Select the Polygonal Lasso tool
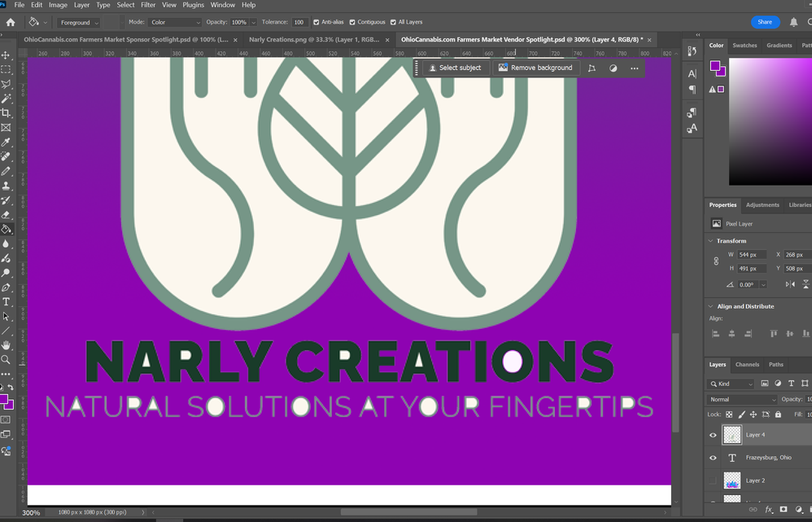Viewport: 812px width, 522px height. point(7,84)
